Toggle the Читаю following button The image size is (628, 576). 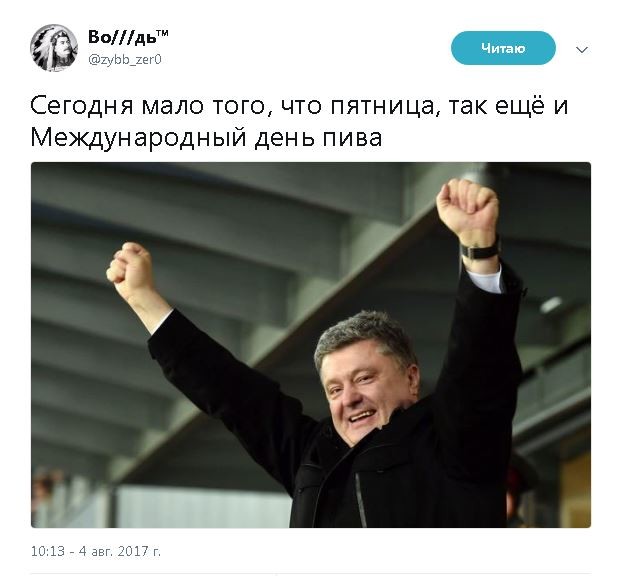tap(503, 48)
